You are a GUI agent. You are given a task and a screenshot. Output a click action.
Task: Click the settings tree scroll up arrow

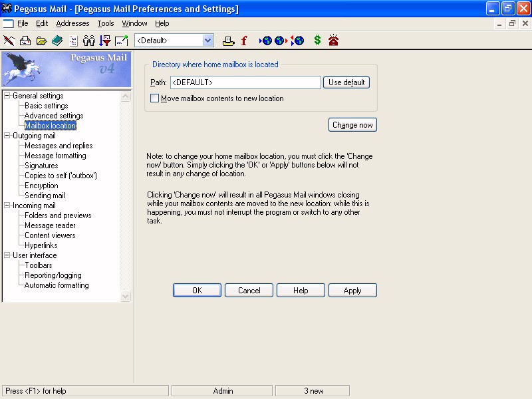125,96
